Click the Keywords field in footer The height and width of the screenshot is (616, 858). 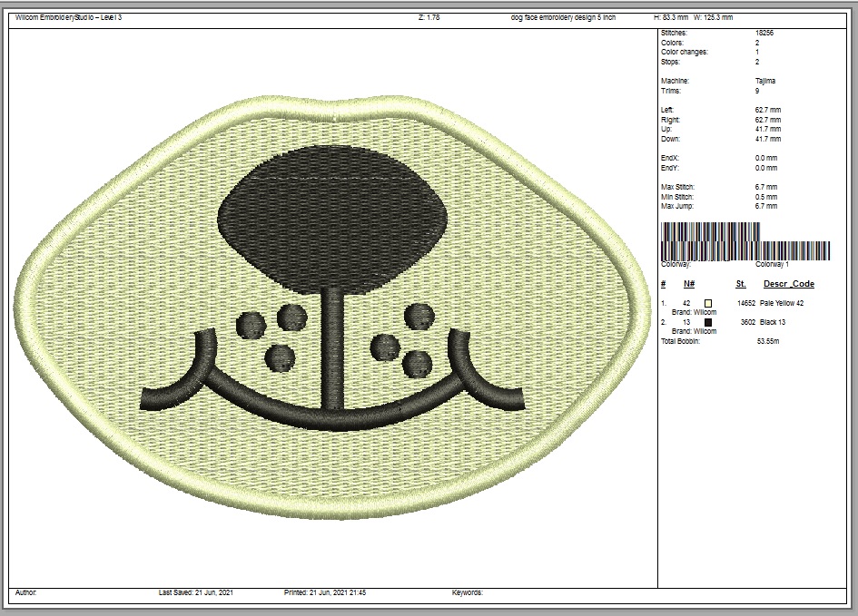468,592
